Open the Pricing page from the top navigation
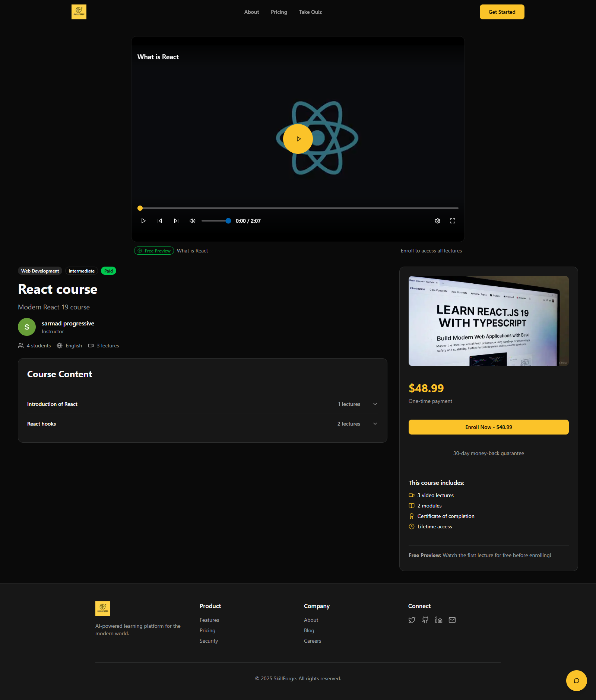Image resolution: width=596 pixels, height=700 pixels. (x=279, y=12)
